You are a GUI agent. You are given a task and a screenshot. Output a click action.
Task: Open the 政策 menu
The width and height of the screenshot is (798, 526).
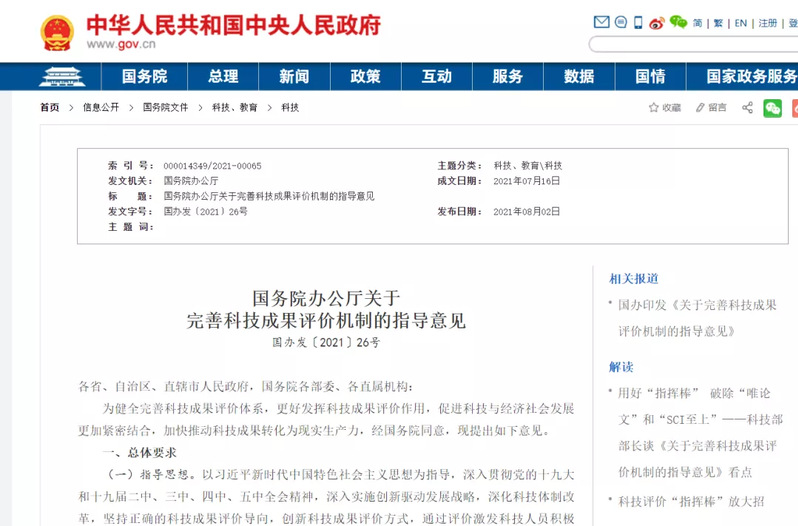pos(365,76)
